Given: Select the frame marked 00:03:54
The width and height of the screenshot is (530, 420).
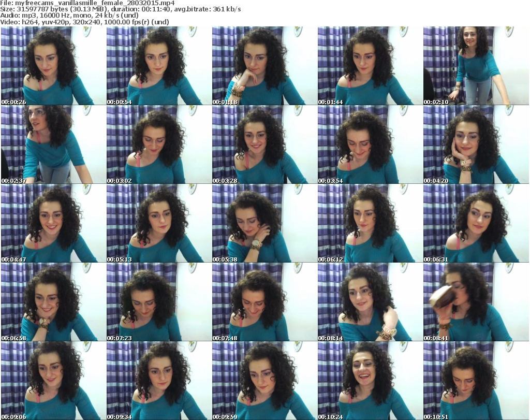Looking at the screenshot, I should coord(370,144).
